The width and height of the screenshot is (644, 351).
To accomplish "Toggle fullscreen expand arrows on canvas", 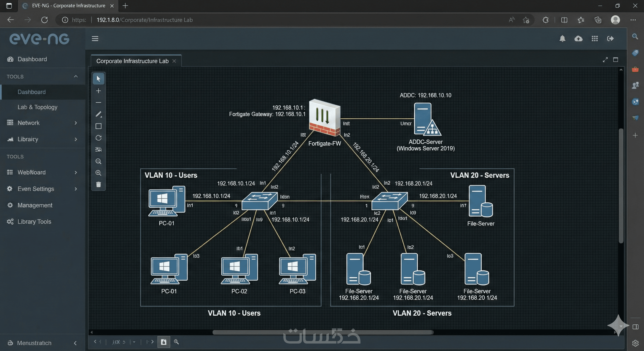I will click(605, 60).
